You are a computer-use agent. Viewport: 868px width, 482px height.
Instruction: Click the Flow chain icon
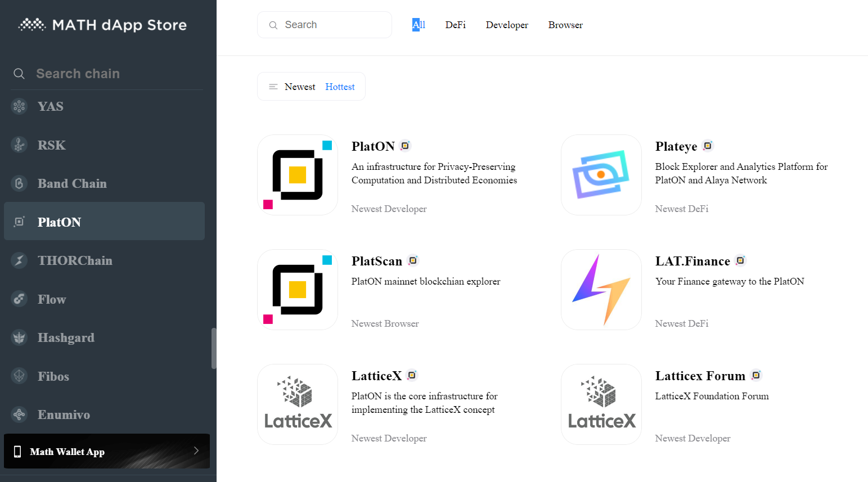pyautogui.click(x=19, y=299)
